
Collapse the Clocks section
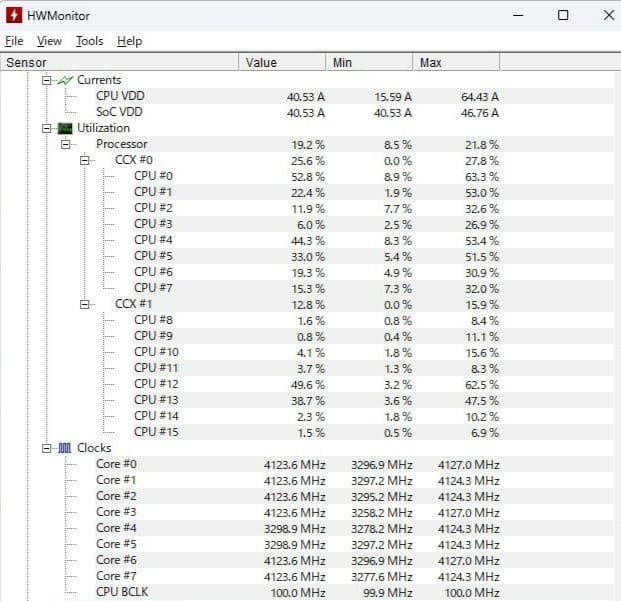click(x=46, y=448)
